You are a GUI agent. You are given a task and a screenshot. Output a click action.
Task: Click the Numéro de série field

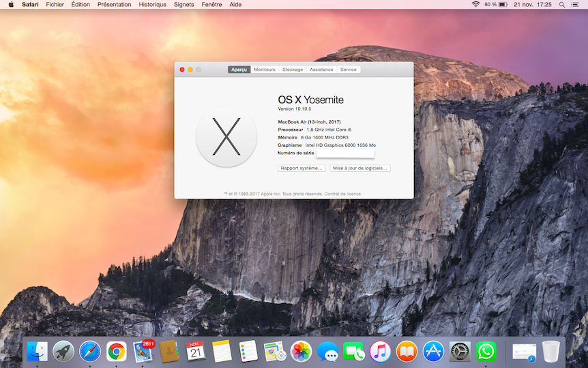click(345, 153)
